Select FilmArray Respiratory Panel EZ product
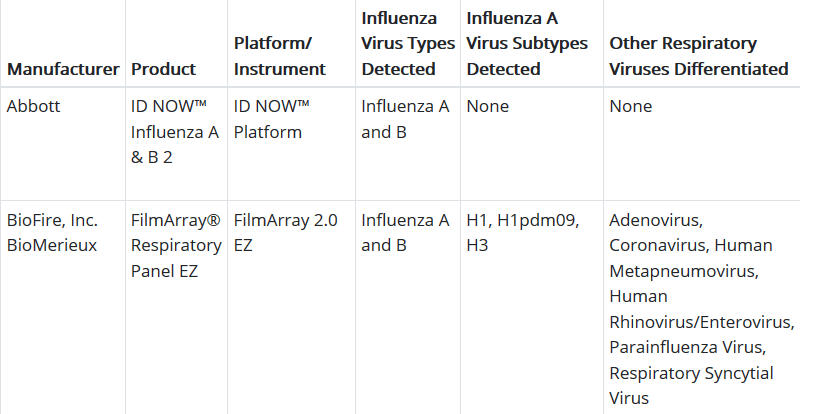This screenshot has height=414, width=815. tap(176, 245)
